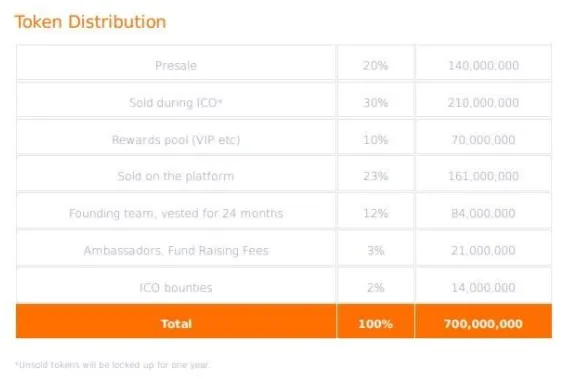Click the 23% percentage cell
570x379 pixels.
(x=376, y=176)
